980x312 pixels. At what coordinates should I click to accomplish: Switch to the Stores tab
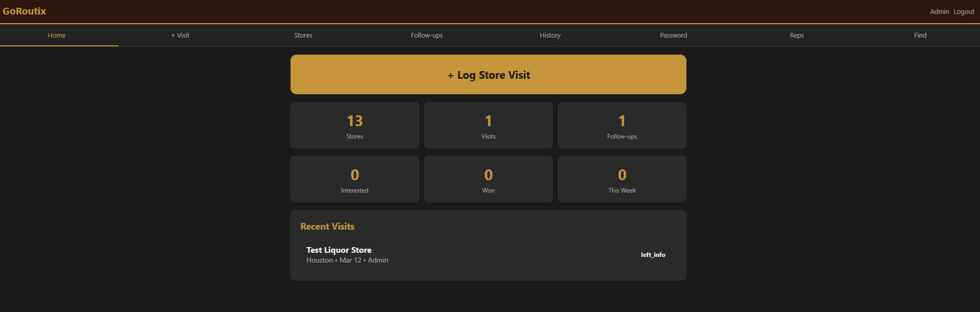point(303,36)
